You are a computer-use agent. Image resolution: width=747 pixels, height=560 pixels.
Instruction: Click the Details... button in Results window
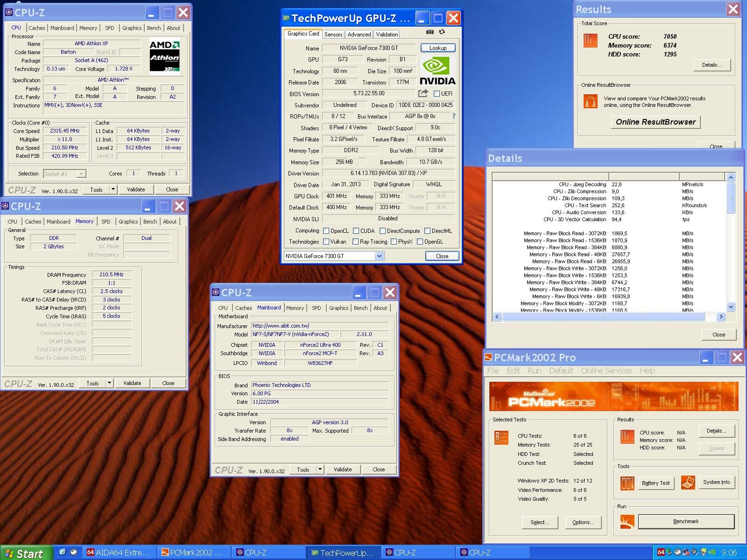[712, 65]
